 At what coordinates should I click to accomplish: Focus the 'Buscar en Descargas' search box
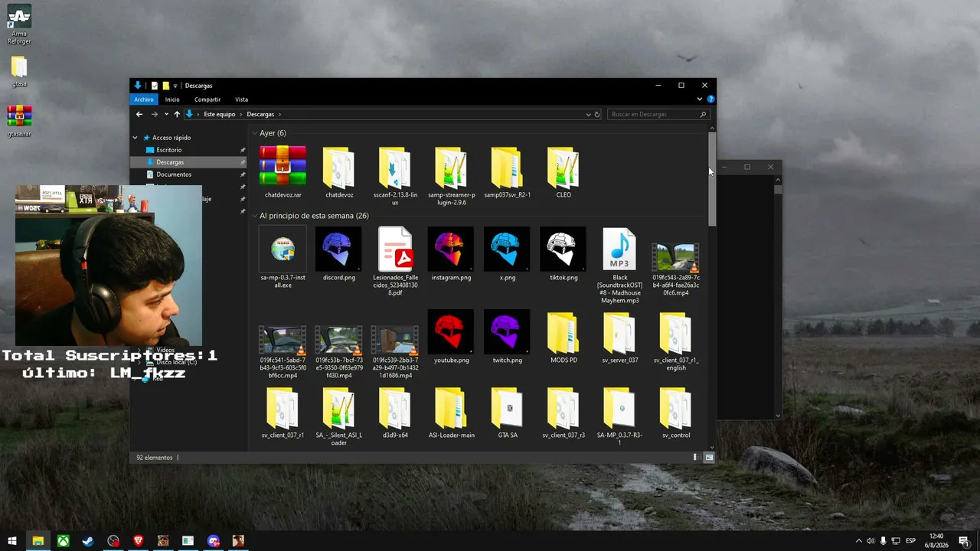(658, 114)
